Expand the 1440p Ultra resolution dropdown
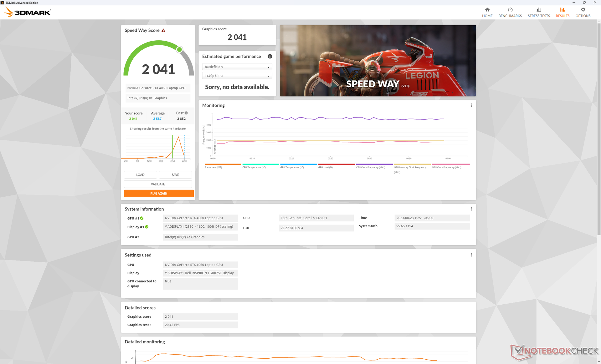Viewport: 601px width, 364px height. tap(237, 76)
